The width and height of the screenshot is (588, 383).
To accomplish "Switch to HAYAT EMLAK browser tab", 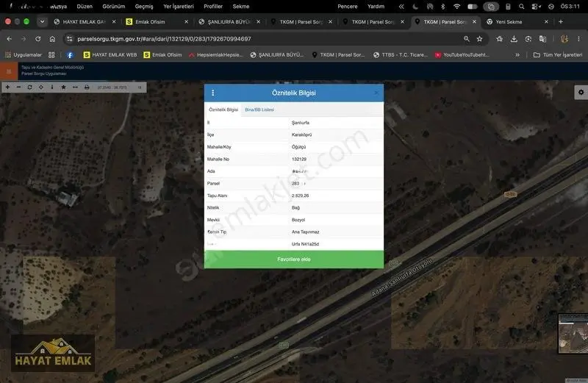I will (x=85, y=22).
